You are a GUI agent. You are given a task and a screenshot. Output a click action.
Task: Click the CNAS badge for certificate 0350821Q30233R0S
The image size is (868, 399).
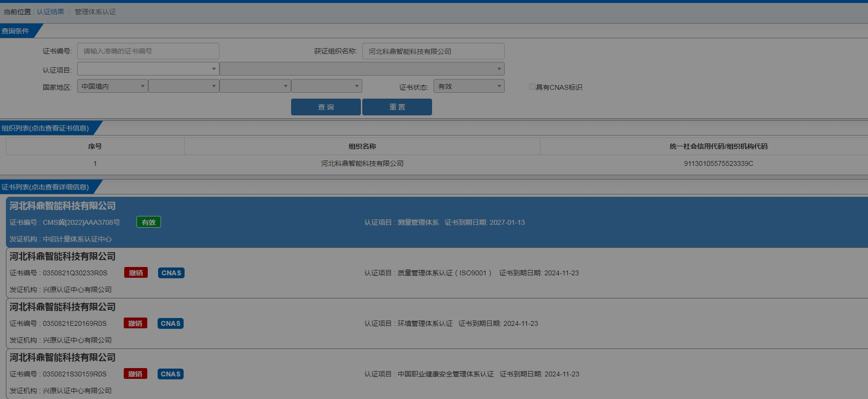(171, 273)
